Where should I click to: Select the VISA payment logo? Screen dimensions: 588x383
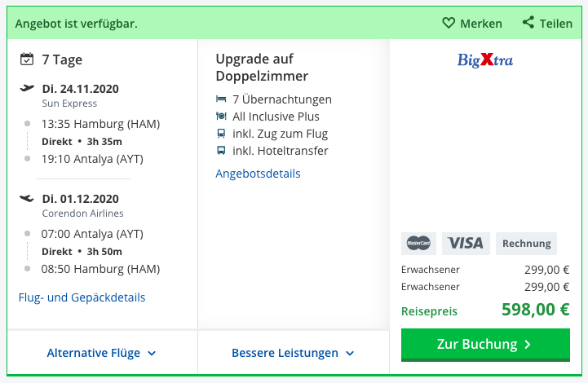[466, 244]
